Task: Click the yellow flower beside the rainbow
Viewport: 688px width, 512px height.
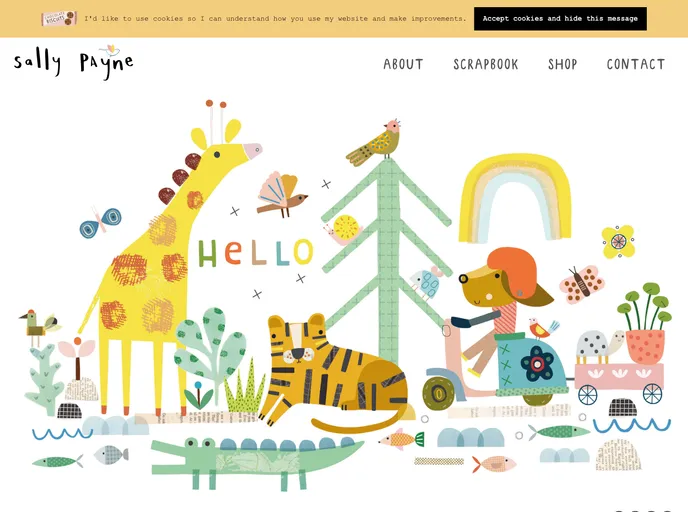Action: tap(618, 241)
